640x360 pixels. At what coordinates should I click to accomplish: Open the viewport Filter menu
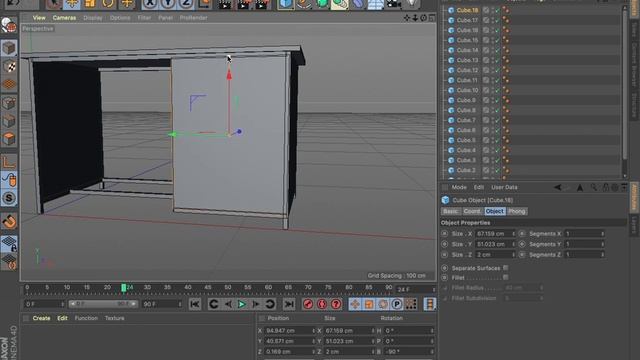pyautogui.click(x=144, y=18)
